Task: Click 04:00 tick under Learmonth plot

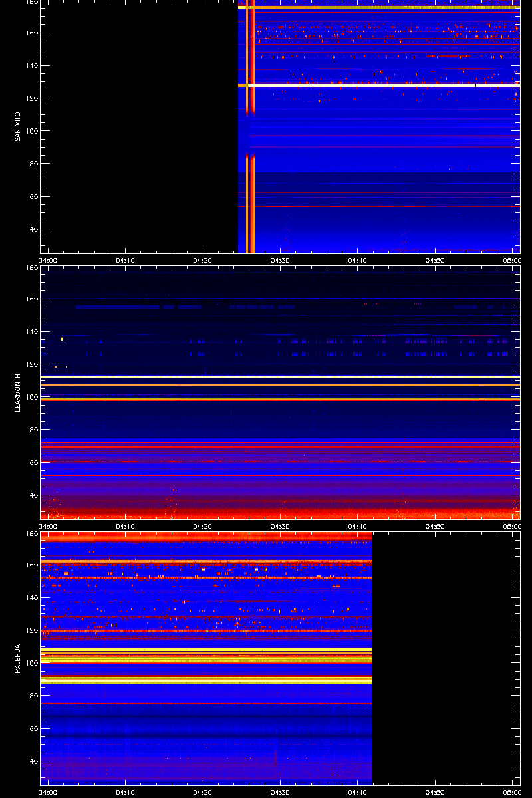Action: click(49, 527)
